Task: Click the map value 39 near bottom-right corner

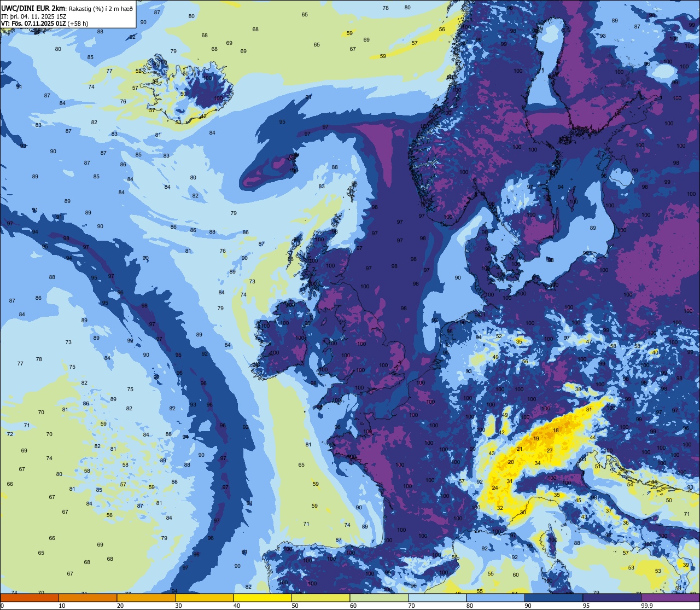Action: click(x=686, y=565)
